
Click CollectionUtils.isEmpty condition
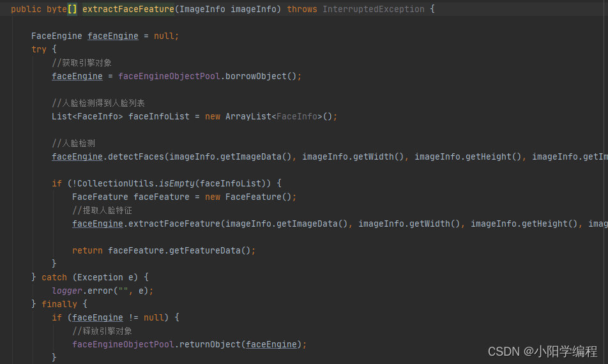(x=172, y=183)
